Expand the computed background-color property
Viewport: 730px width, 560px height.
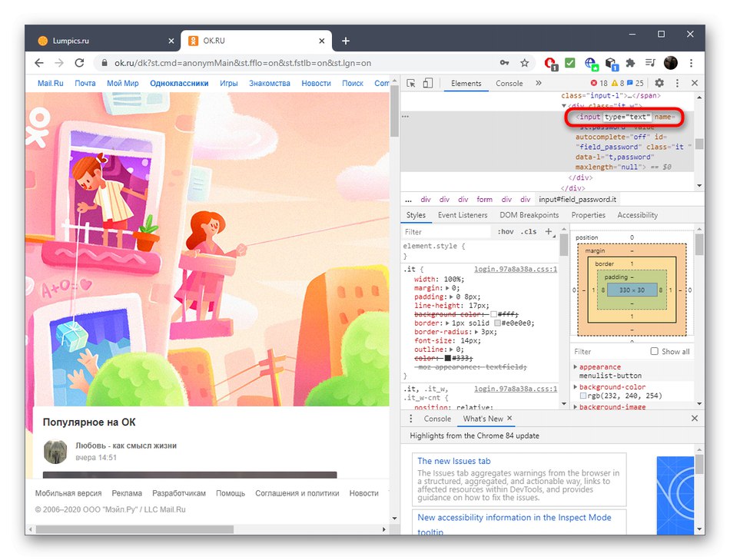576,387
